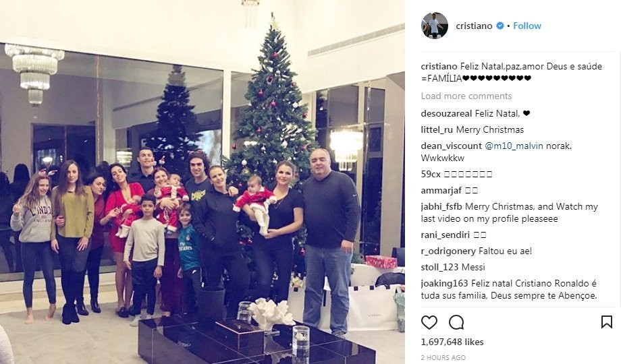The width and height of the screenshot is (621, 364).
Task: Open cristiano's profile avatar picture
Action: click(x=435, y=26)
